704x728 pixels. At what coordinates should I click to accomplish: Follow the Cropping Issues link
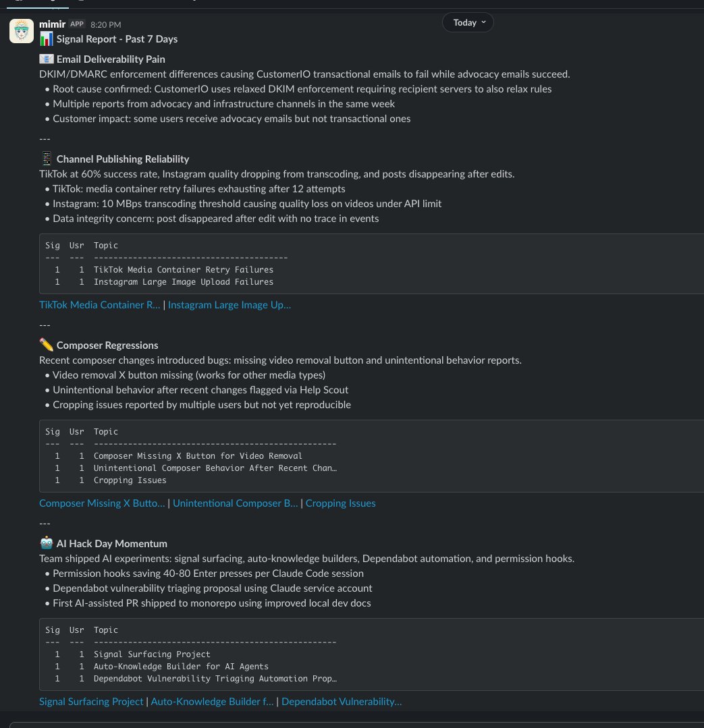pyautogui.click(x=340, y=503)
